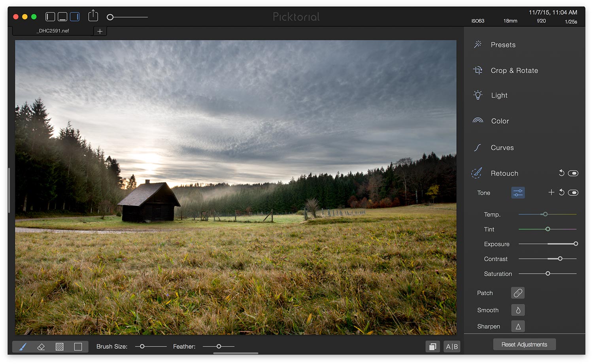The height and width of the screenshot is (364, 593).
Task: Click the Color rainbow icon
Action: (x=478, y=121)
